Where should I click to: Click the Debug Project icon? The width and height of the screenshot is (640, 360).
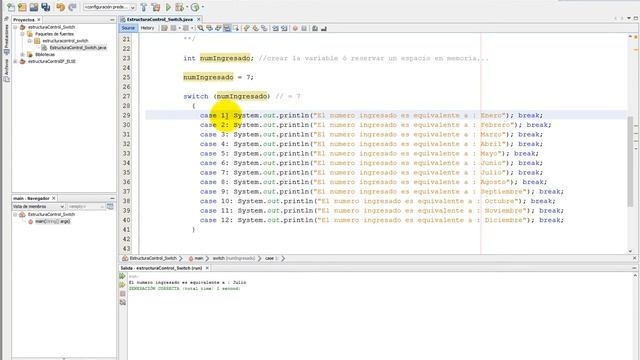[x=179, y=7]
